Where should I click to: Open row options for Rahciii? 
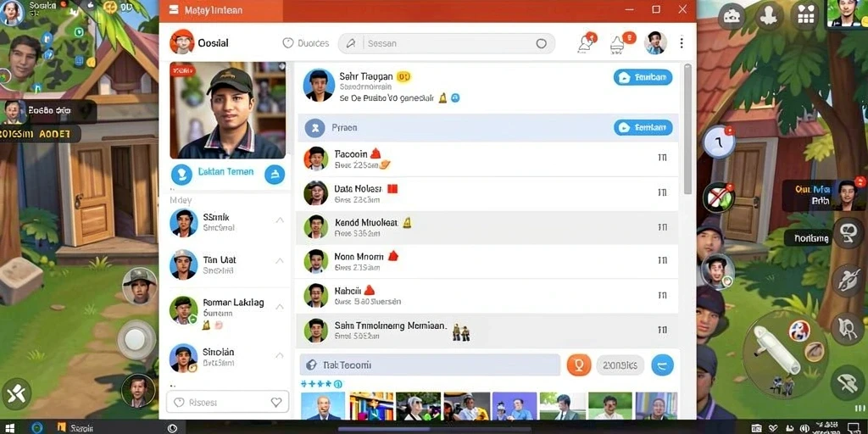[x=662, y=295]
